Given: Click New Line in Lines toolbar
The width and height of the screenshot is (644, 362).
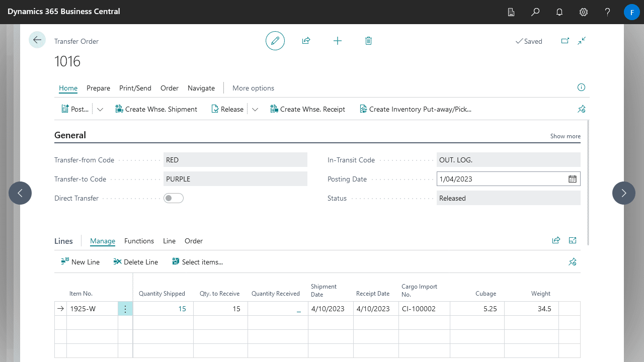Looking at the screenshot, I should [80, 262].
